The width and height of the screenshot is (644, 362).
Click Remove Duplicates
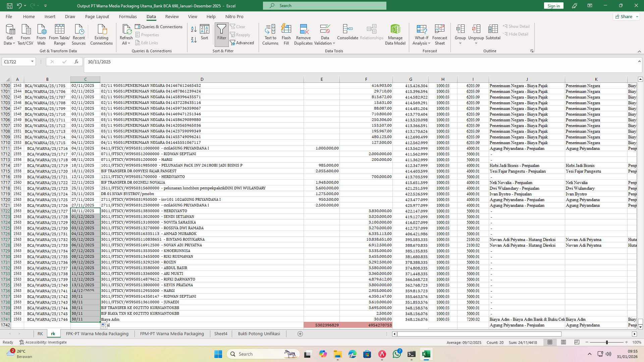(x=303, y=34)
